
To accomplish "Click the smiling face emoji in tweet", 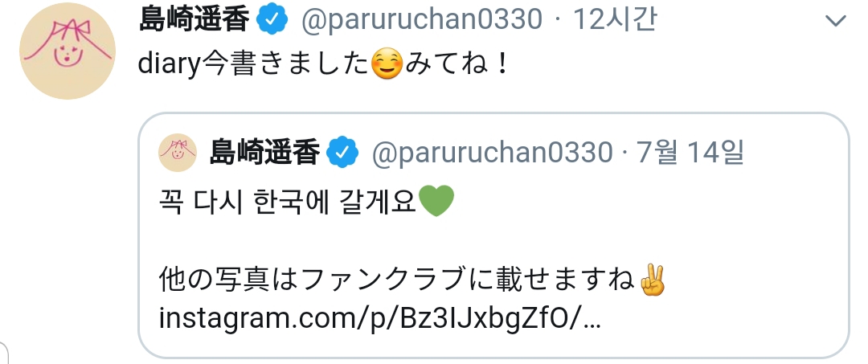I will pos(387,65).
